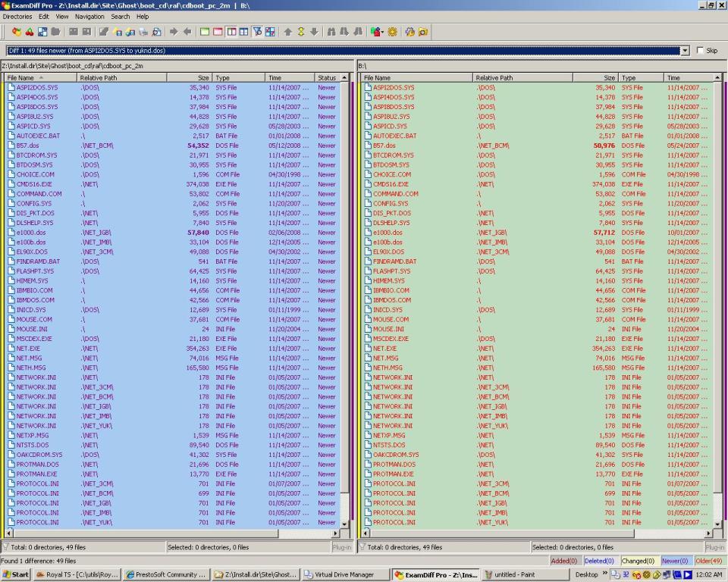Screen dimensions: 728x582
Task: Click the apple-and-orange compare toolbar icon
Action: pyautogui.click(x=16, y=32)
